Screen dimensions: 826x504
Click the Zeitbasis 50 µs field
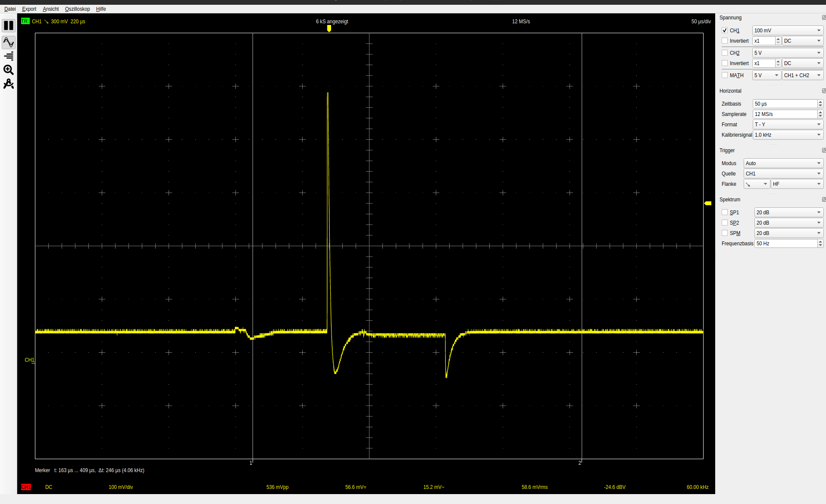coord(785,104)
